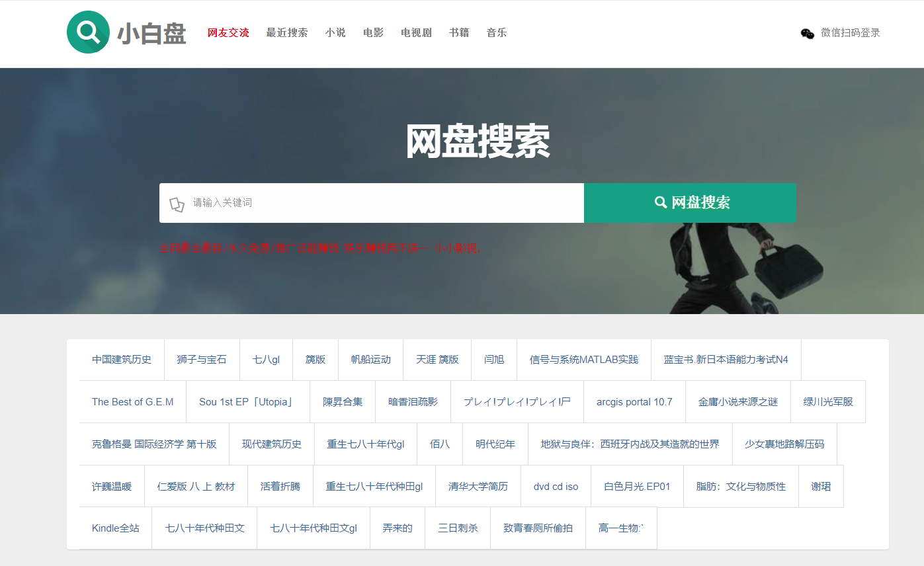Open the 中国建筑历史 tag
Viewport: 924px width, 566px height.
(x=122, y=360)
